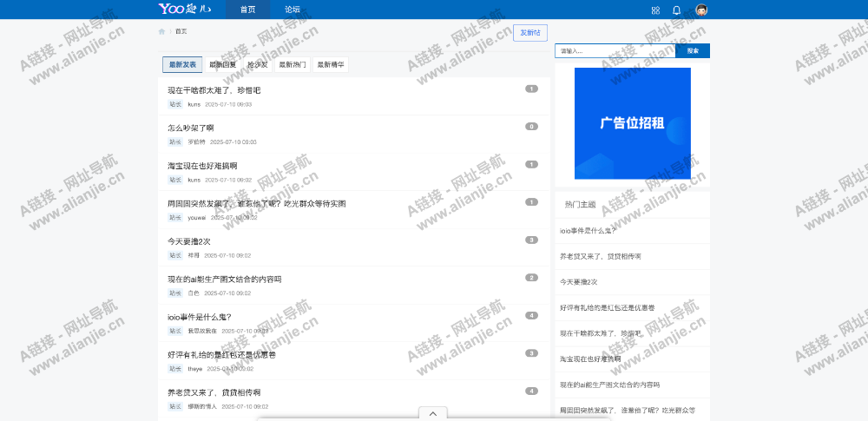This screenshot has width=868, height=421.
Task: Open the grid apps icon in header
Action: tap(656, 10)
